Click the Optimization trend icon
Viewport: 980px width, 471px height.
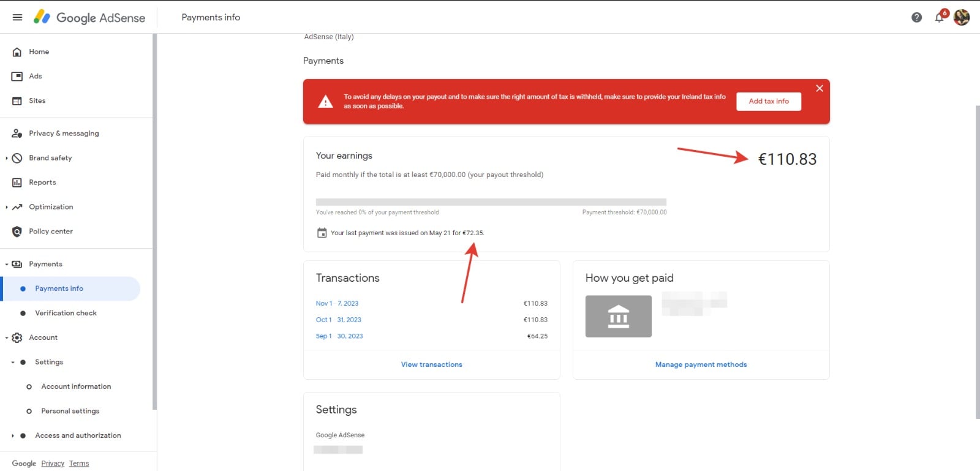17,207
